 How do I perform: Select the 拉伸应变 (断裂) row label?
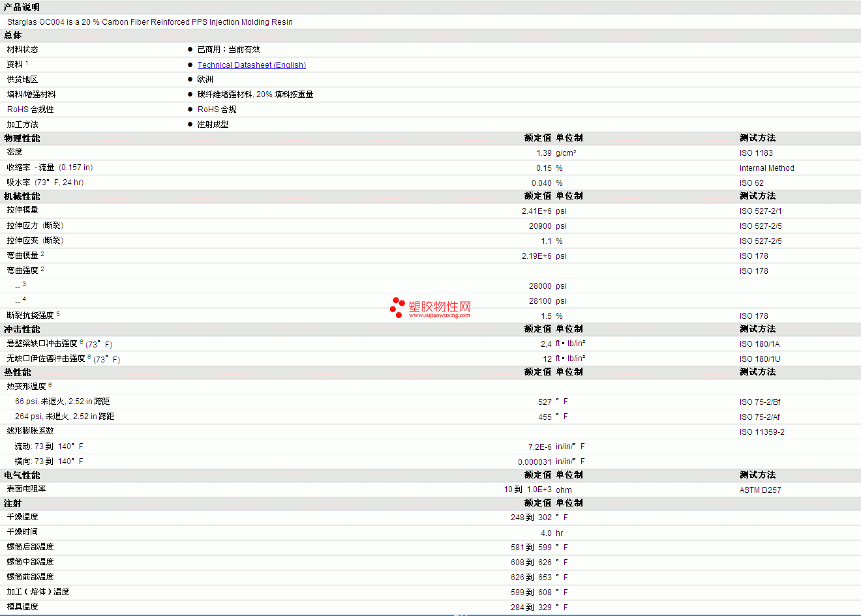[x=35, y=241]
